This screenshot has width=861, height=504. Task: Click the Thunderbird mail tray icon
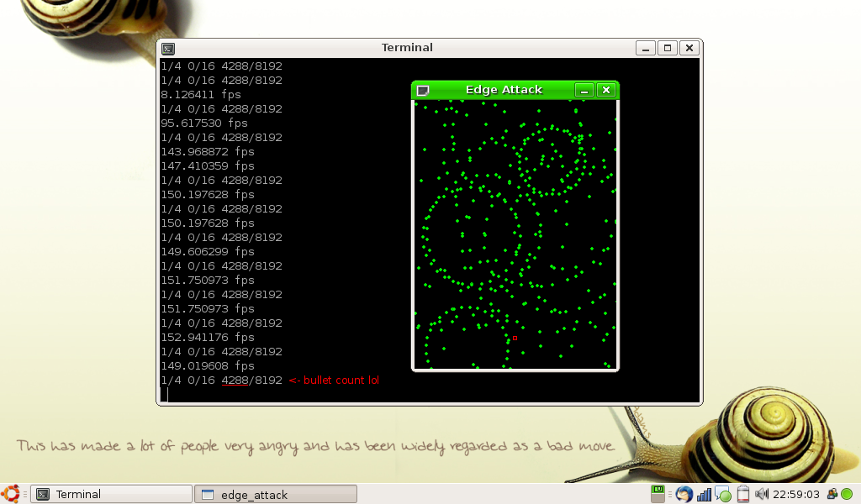(x=683, y=494)
